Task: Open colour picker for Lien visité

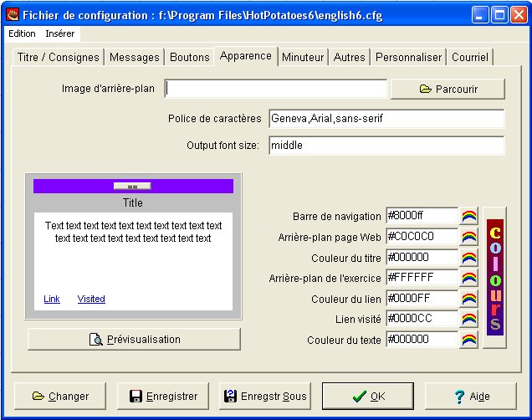Action: coord(469,319)
